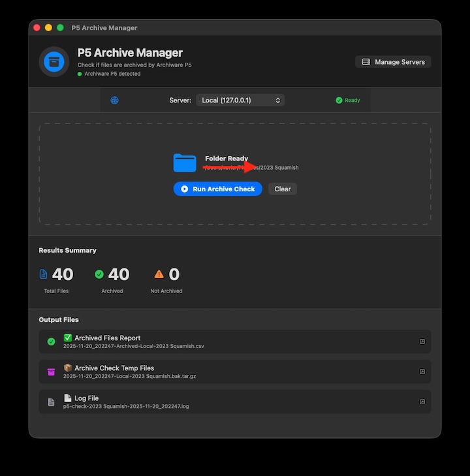Start Run Archive Check
The height and width of the screenshot is (476, 470).
point(218,189)
